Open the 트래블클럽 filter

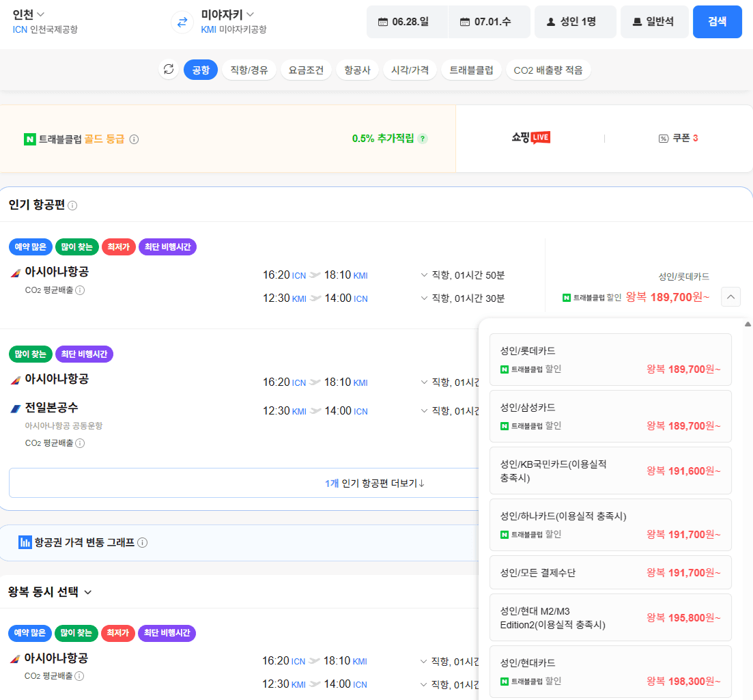coord(471,70)
